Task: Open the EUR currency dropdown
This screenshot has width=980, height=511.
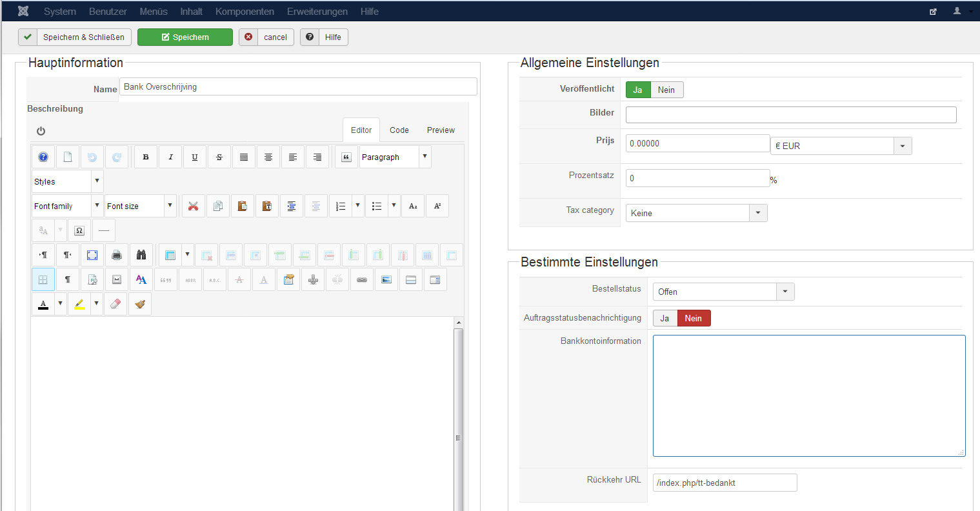Action: [841, 146]
